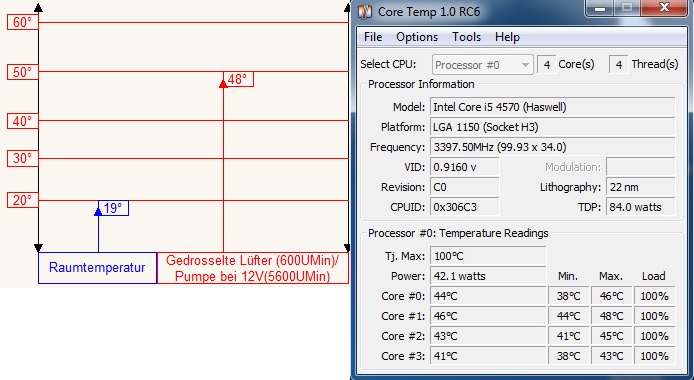This screenshot has width=694, height=380.
Task: Click Core #1 current temperature 46°C
Action: [x=488, y=316]
